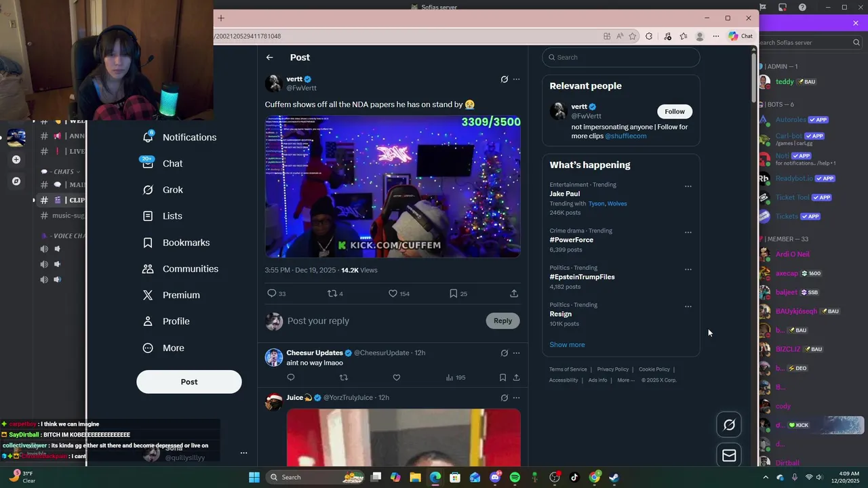This screenshot has width=868, height=488.
Task: Open Lists in the X sidebar
Action: 163,216
